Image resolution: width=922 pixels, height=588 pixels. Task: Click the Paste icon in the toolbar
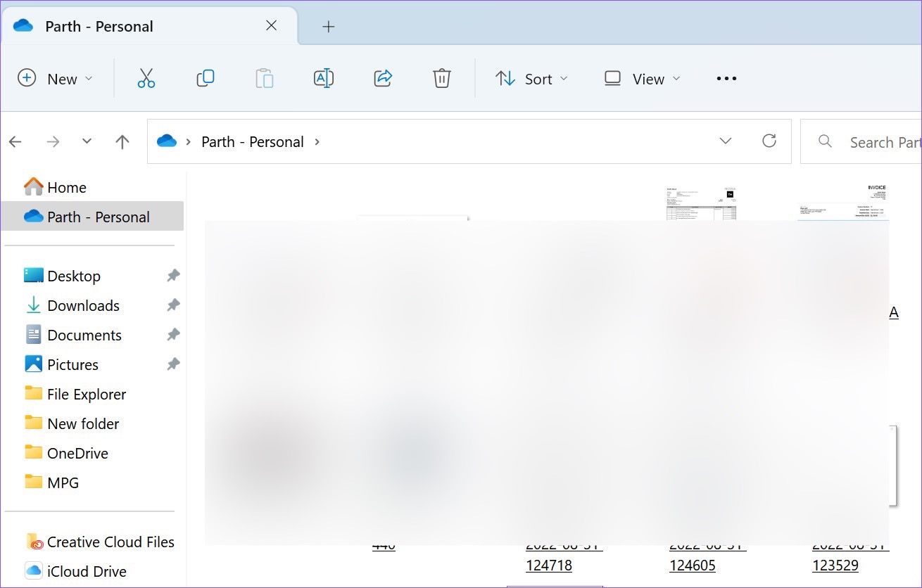(x=265, y=78)
